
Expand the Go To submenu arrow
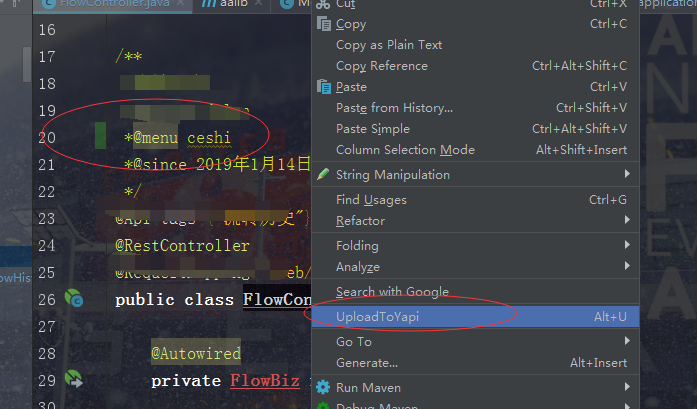627,341
